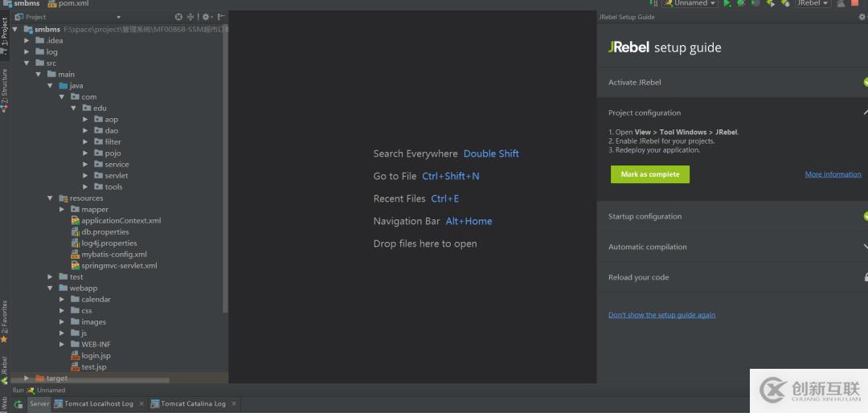The width and height of the screenshot is (868, 413).
Task: Select the calendar folder
Action: (91, 300)
